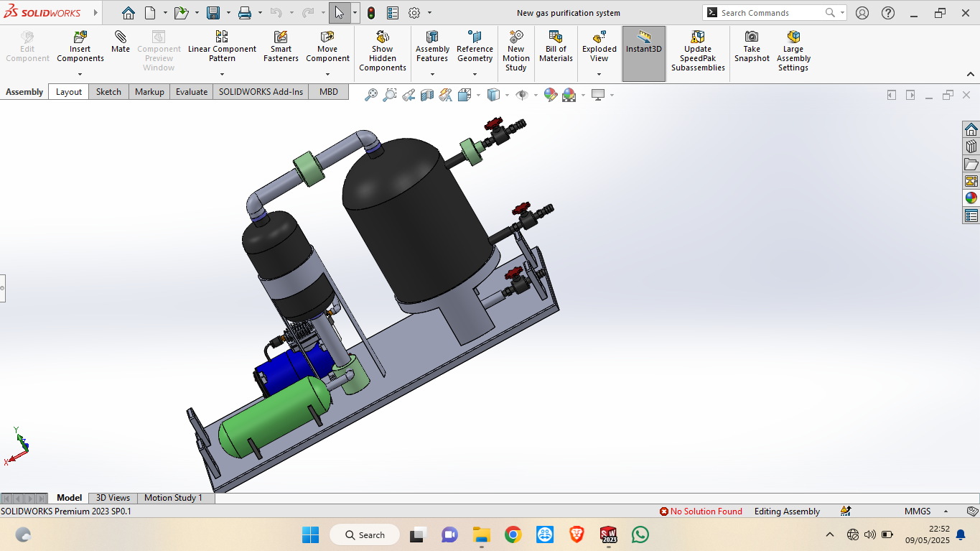Toggle Section View icon
Viewport: 980px width, 551px height.
coord(427,95)
